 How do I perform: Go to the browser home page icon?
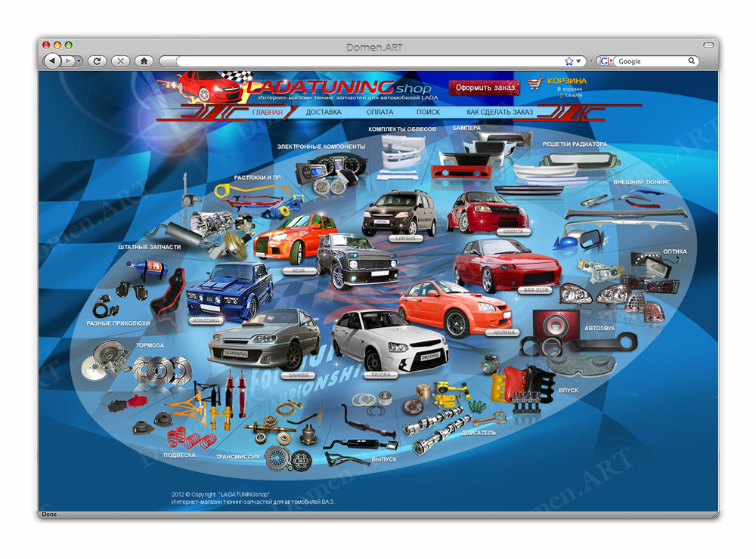pyautogui.click(x=144, y=60)
